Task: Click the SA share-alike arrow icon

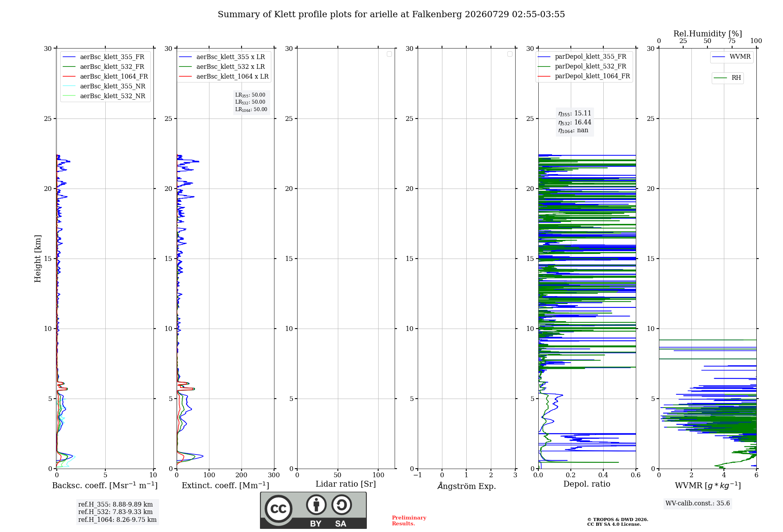Action: pos(341,505)
